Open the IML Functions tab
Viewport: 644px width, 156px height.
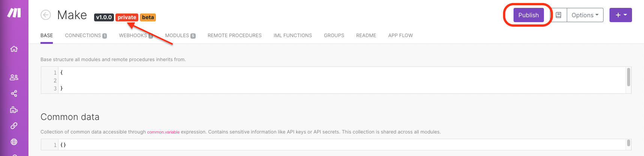(x=292, y=36)
